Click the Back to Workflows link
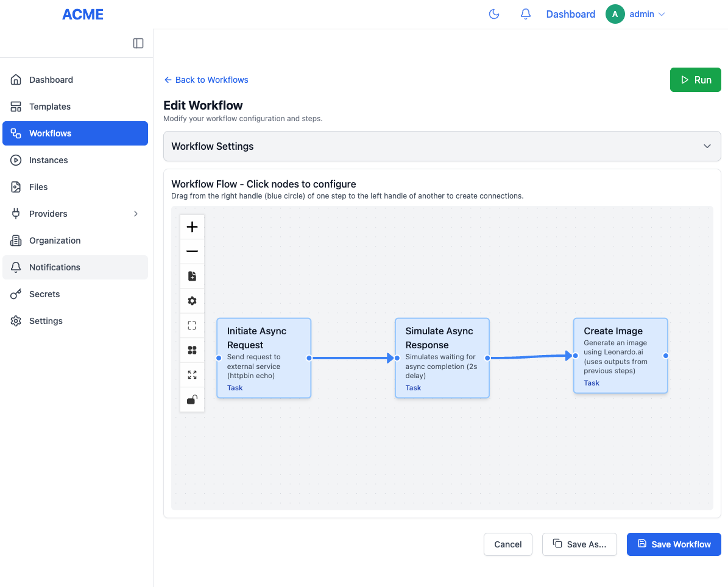The height and width of the screenshot is (587, 728). pos(206,80)
